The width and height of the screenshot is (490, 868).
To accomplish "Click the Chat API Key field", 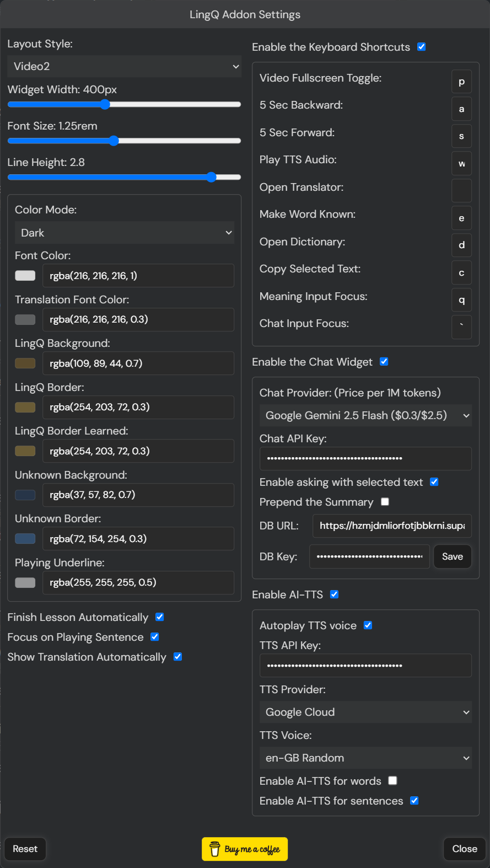I will tap(365, 459).
